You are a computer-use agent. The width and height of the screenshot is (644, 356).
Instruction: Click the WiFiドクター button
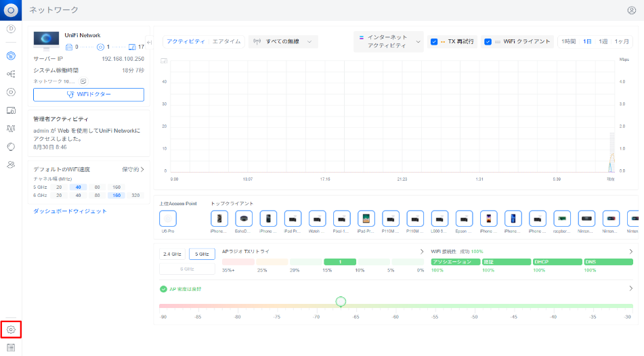pos(89,95)
